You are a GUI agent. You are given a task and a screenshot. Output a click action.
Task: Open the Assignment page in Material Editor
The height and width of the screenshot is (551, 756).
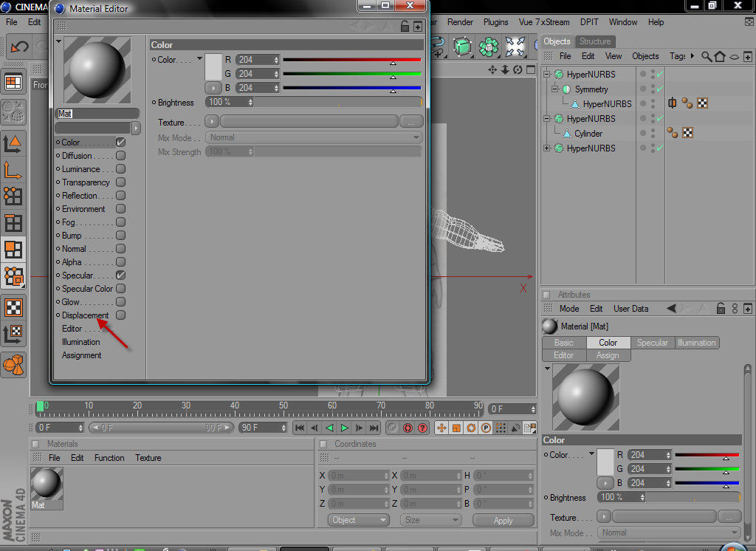(x=81, y=355)
